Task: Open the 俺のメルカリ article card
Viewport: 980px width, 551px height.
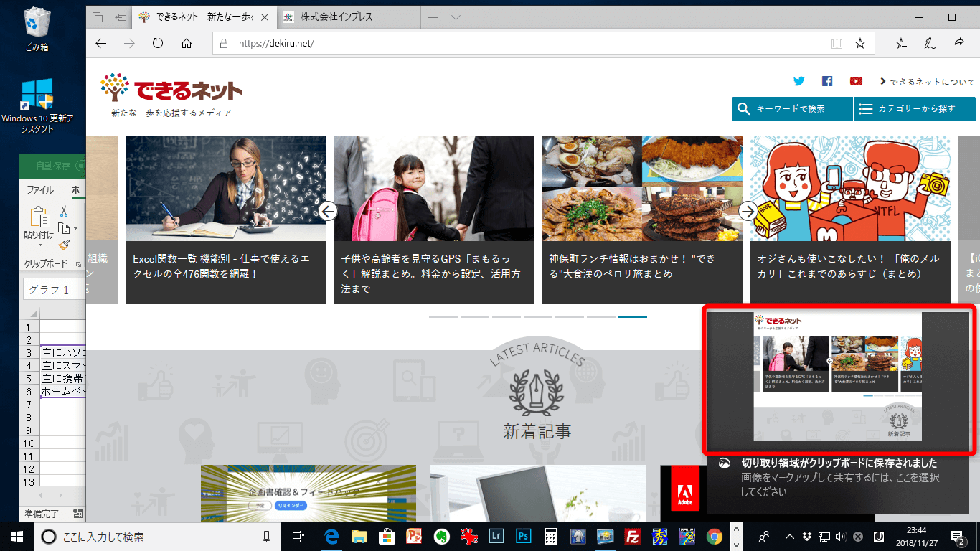Action: (850, 220)
